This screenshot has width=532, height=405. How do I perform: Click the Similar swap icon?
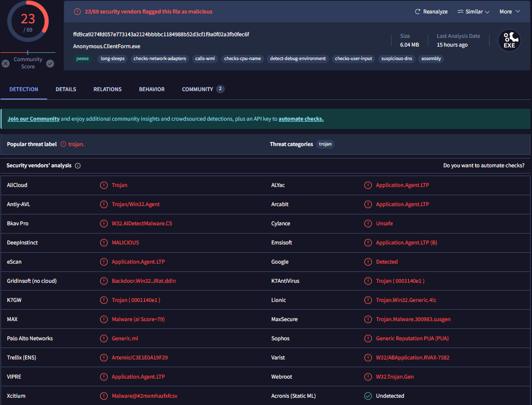tap(460, 11)
